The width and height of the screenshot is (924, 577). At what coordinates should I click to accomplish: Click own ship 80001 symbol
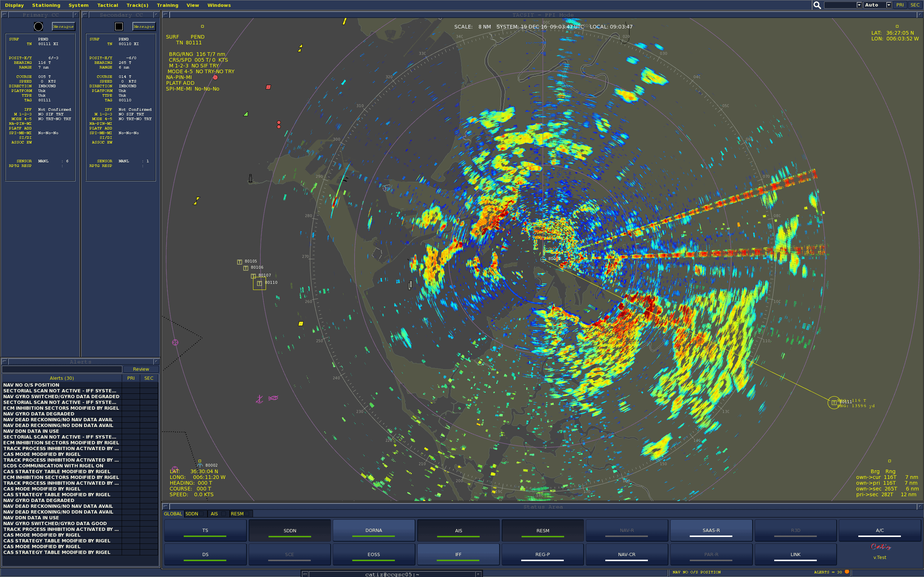(x=543, y=259)
